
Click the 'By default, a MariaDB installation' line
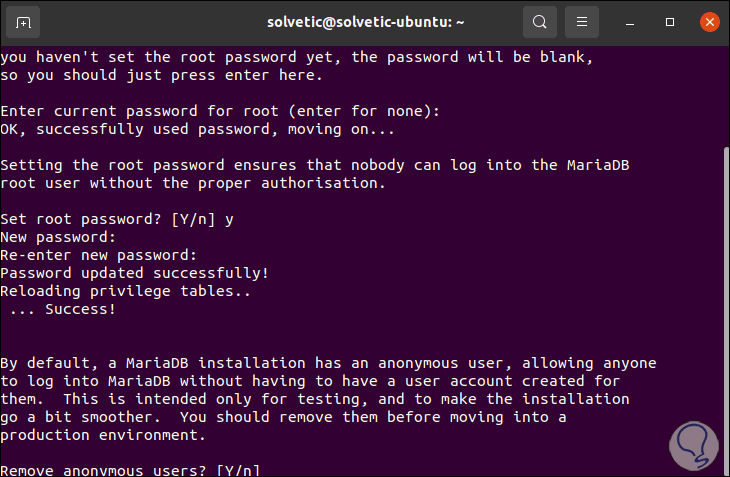click(x=328, y=363)
